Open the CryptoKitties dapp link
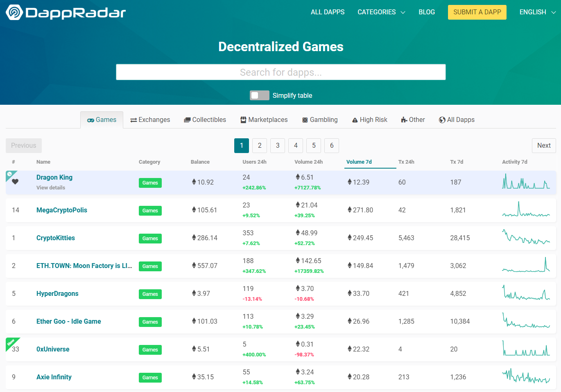This screenshot has height=392, width=561. 56,238
